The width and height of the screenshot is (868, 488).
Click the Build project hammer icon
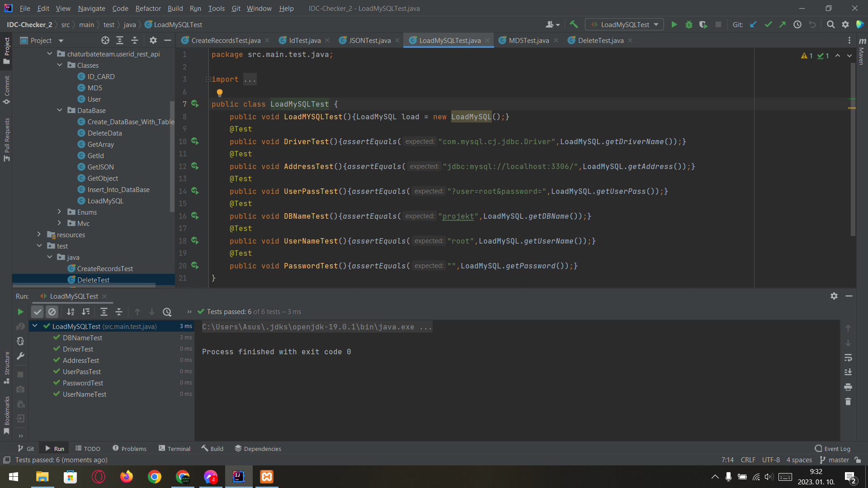[574, 25]
